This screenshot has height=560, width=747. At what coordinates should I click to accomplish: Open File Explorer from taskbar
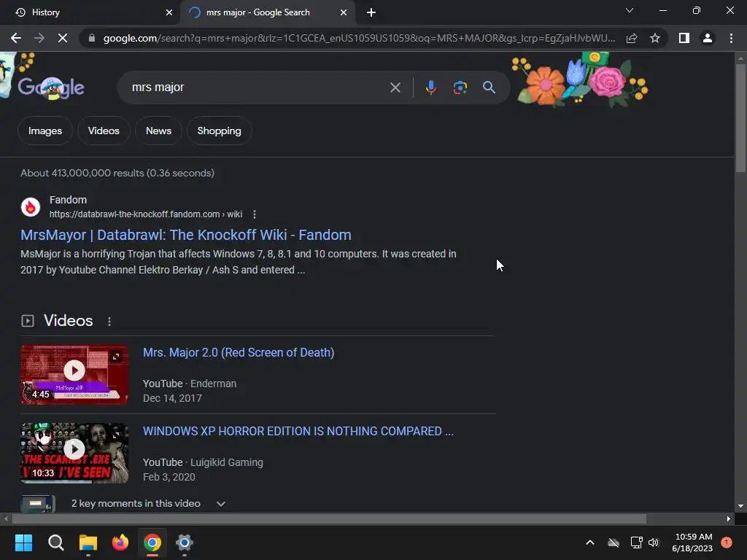(x=88, y=542)
